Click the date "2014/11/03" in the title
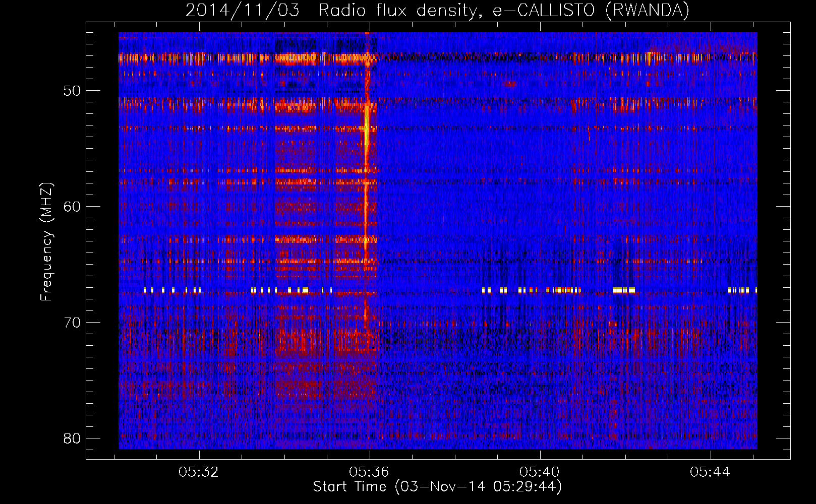Image resolution: width=816 pixels, height=504 pixels. click(x=242, y=11)
